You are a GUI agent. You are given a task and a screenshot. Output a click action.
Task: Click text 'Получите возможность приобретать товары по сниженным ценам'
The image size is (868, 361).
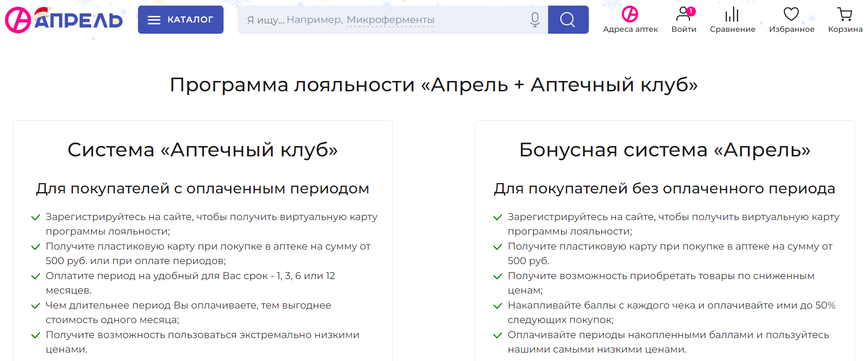[661, 283]
